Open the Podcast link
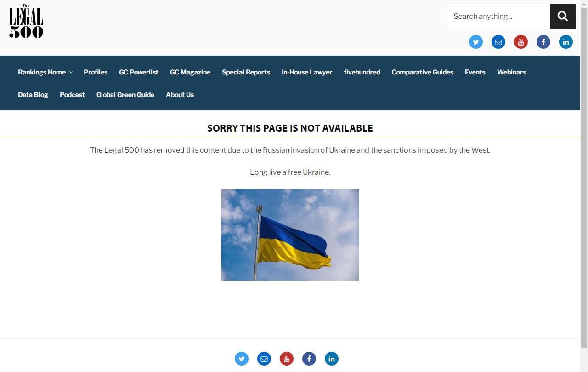The image size is (588, 372). click(72, 95)
